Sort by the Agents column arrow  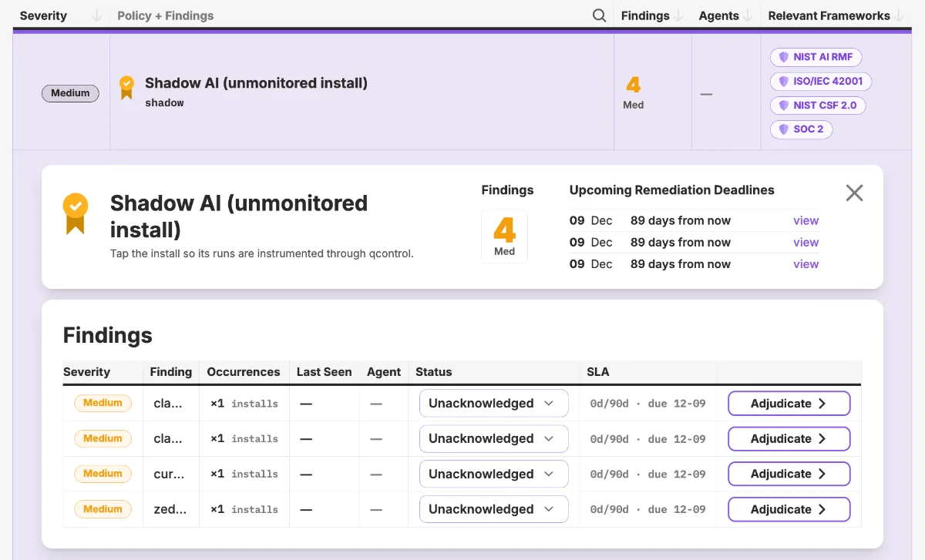pos(747,15)
